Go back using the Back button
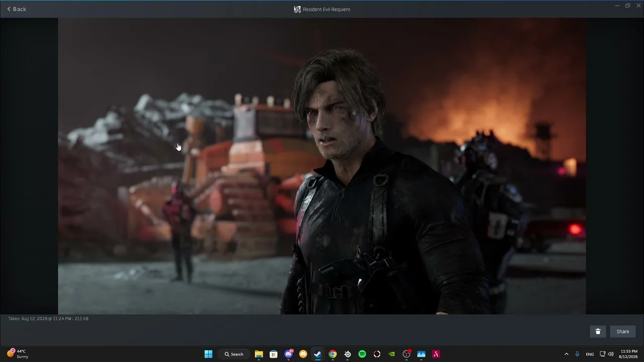Image resolution: width=644 pixels, height=362 pixels. point(17,9)
